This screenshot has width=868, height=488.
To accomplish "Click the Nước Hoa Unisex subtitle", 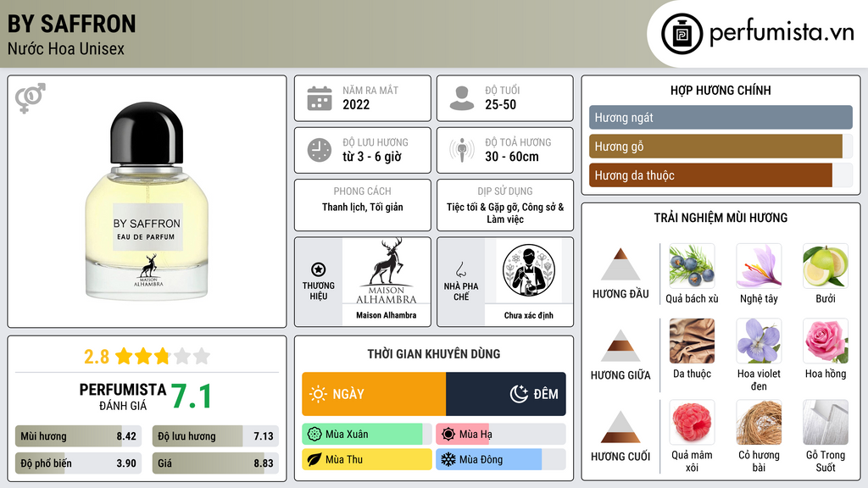I will pos(66,48).
